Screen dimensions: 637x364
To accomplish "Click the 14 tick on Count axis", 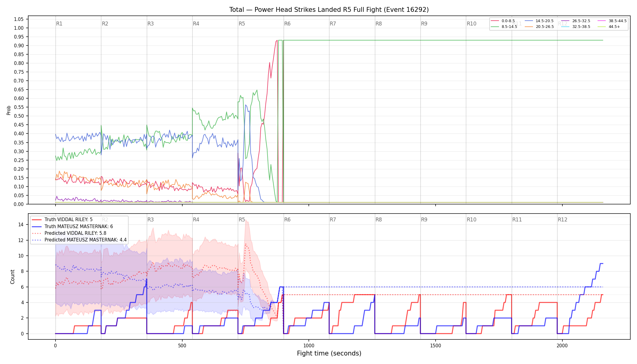I will point(21,225).
